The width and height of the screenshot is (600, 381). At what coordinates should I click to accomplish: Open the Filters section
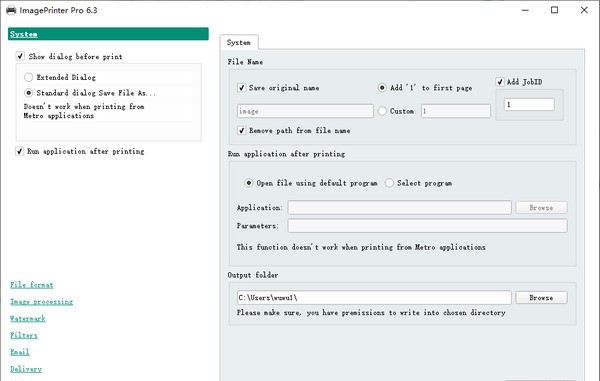tap(24, 335)
